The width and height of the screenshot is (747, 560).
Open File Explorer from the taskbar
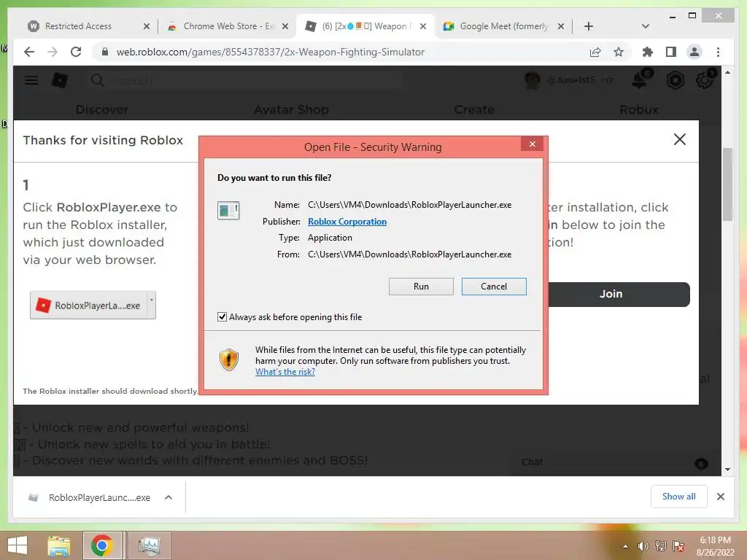tap(58, 545)
